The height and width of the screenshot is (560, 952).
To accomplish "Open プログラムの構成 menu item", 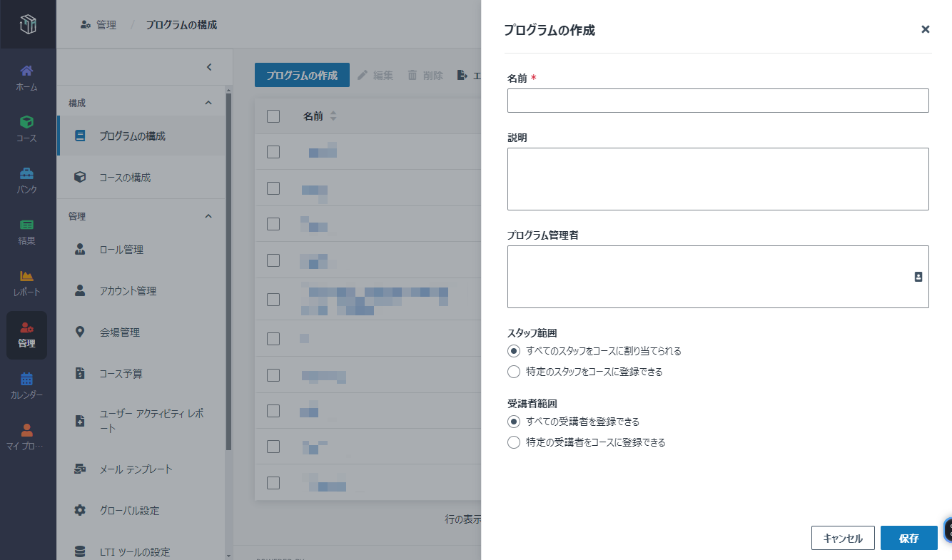I will [141, 136].
